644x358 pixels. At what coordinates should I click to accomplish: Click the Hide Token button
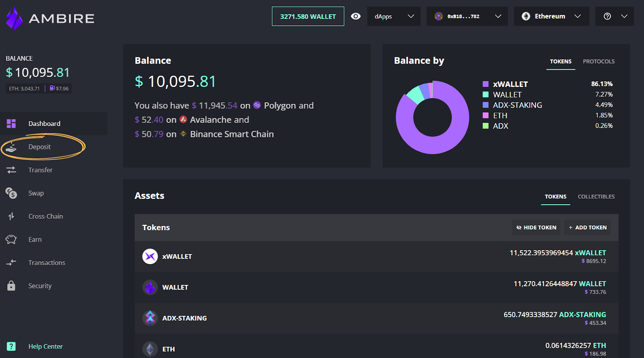pyautogui.click(x=536, y=228)
